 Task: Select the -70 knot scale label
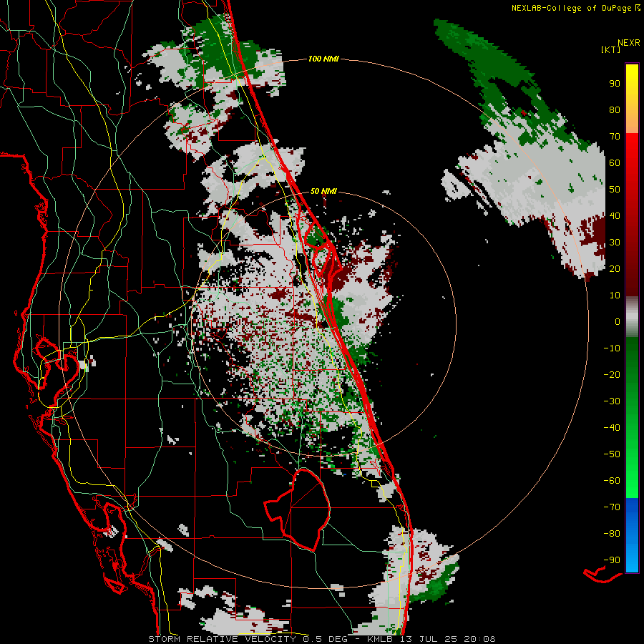pos(612,507)
